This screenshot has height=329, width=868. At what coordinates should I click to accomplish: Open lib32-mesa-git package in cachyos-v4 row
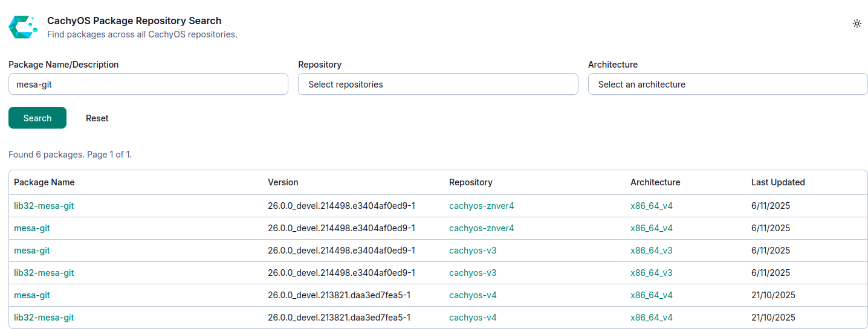(44, 318)
